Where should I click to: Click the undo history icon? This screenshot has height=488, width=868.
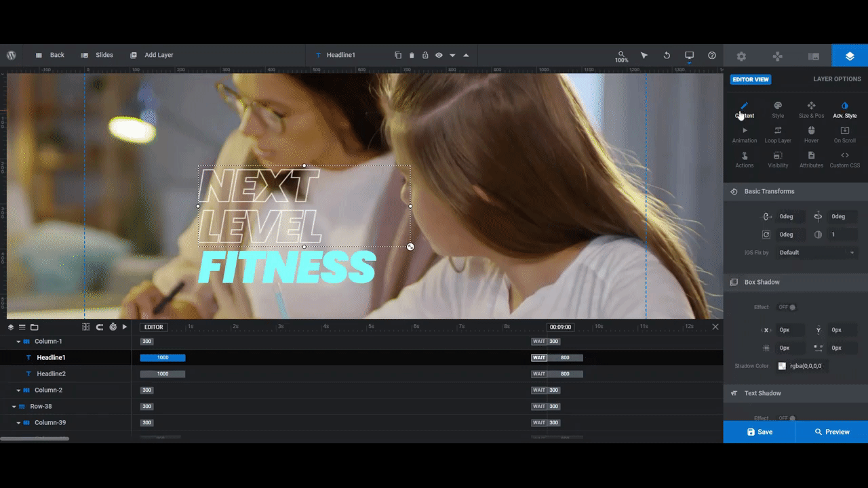click(x=667, y=55)
